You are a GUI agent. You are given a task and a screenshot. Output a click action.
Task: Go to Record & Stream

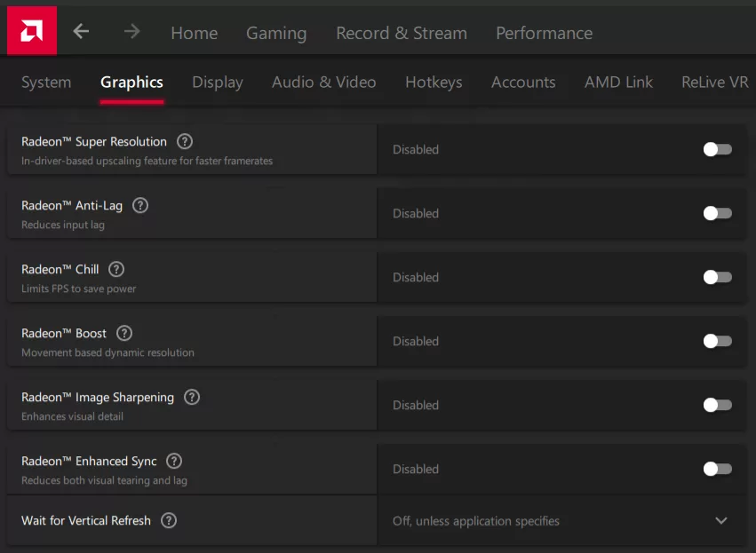point(402,33)
